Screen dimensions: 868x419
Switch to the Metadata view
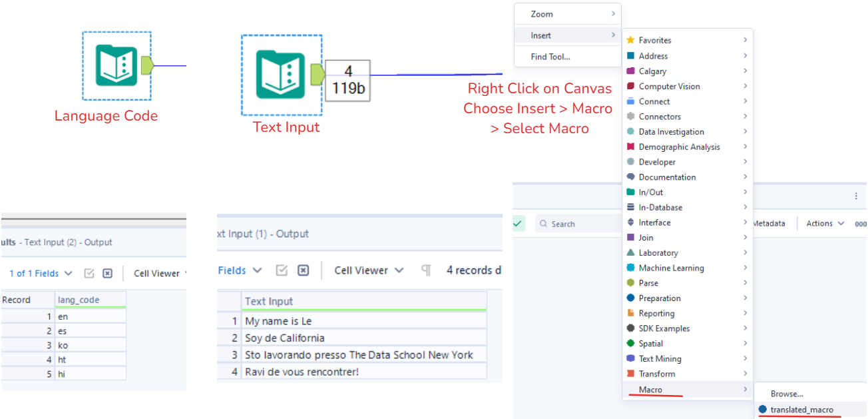768,224
